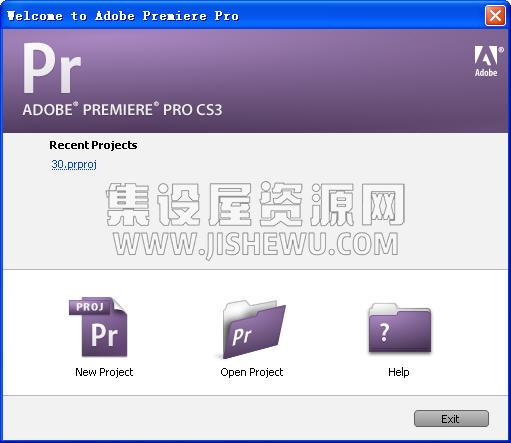Select the "New Project" text label
The image size is (511, 443).
click(104, 372)
